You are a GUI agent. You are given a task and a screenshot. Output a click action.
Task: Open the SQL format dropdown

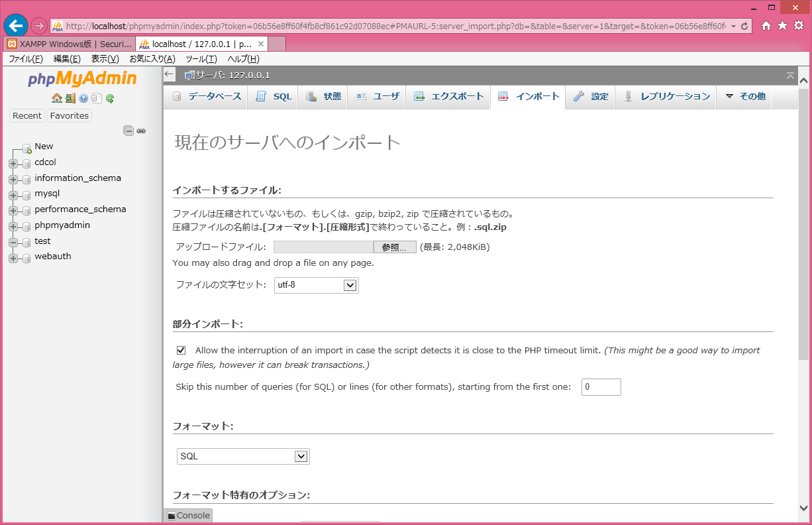click(243, 456)
